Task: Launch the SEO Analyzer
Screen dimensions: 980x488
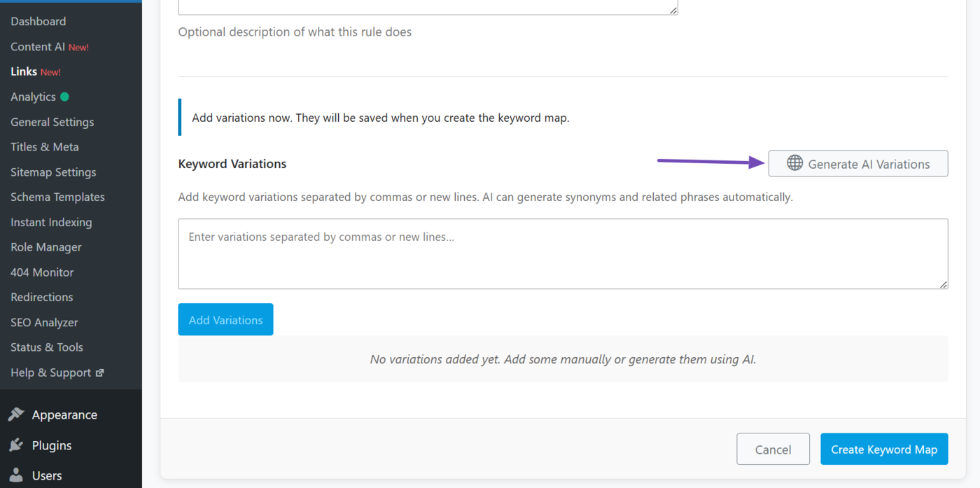Action: 43,322
